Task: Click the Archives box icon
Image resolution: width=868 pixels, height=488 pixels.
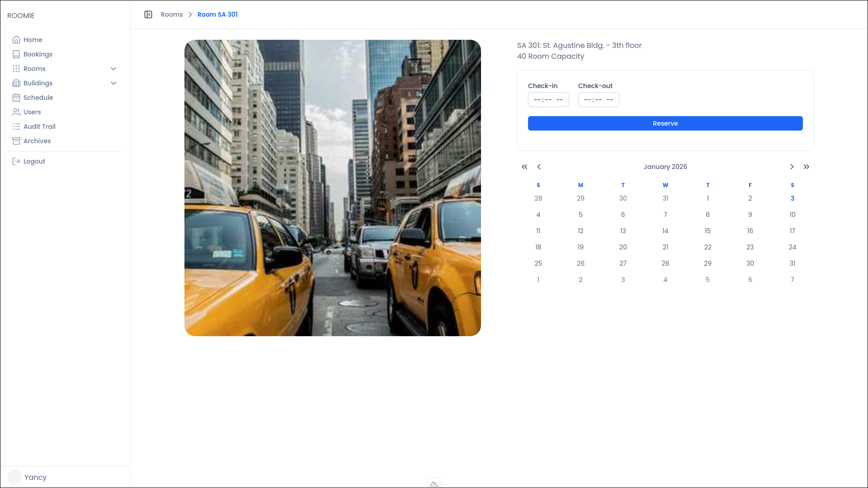Action: pyautogui.click(x=16, y=141)
